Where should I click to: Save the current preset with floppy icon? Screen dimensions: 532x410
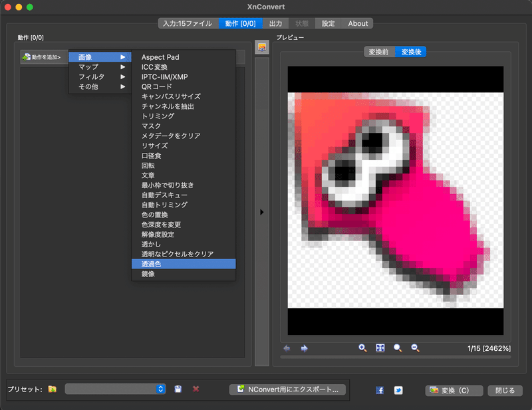tap(178, 389)
